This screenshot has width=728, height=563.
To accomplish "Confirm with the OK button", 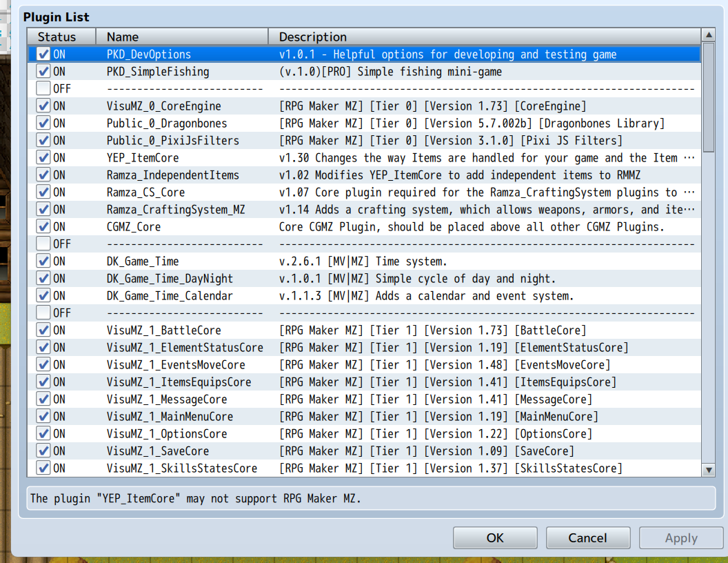I will 495,538.
